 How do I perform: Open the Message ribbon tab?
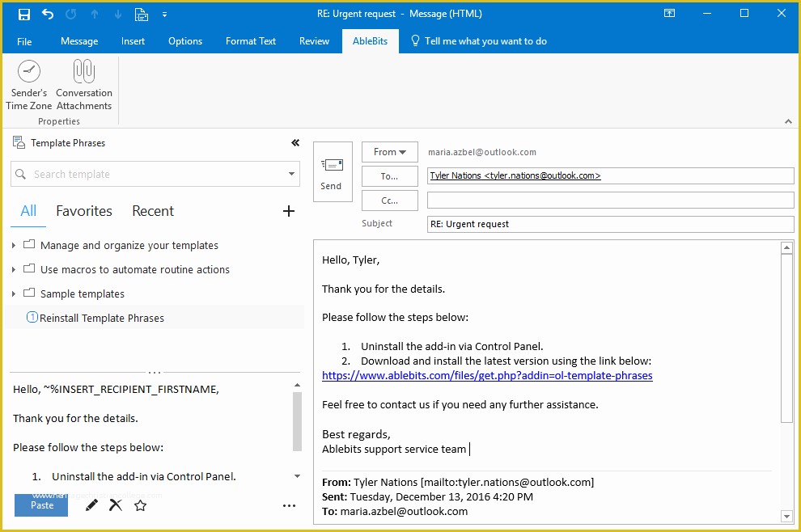79,41
